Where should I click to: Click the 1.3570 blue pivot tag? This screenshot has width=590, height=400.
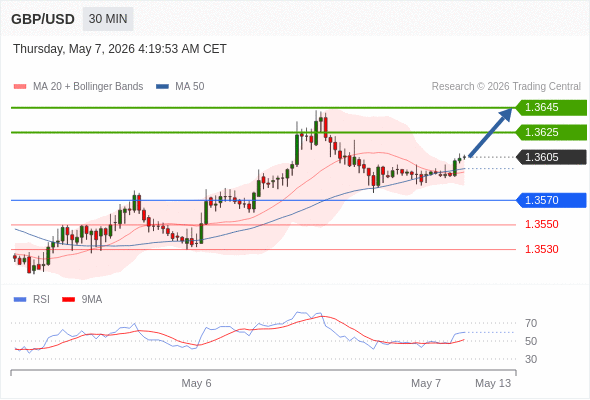point(551,200)
